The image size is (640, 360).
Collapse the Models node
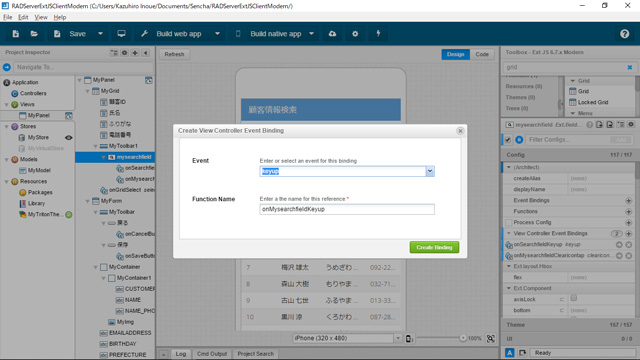6,160
